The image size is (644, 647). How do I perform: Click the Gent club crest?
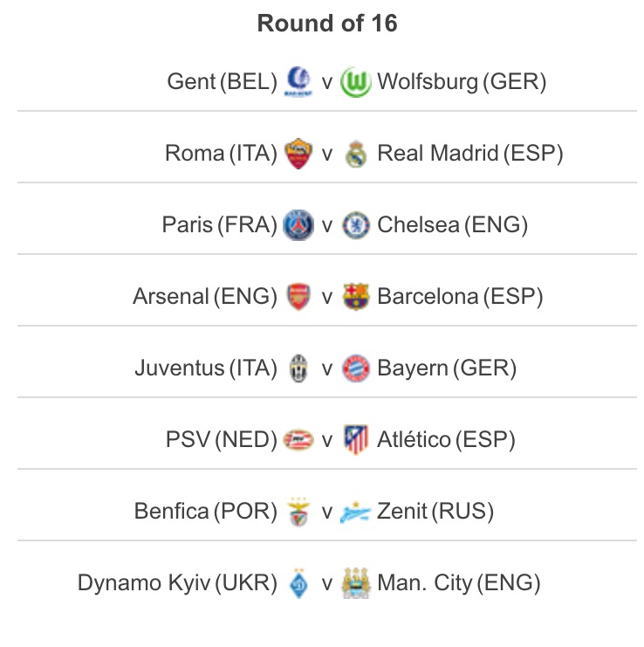[298, 81]
